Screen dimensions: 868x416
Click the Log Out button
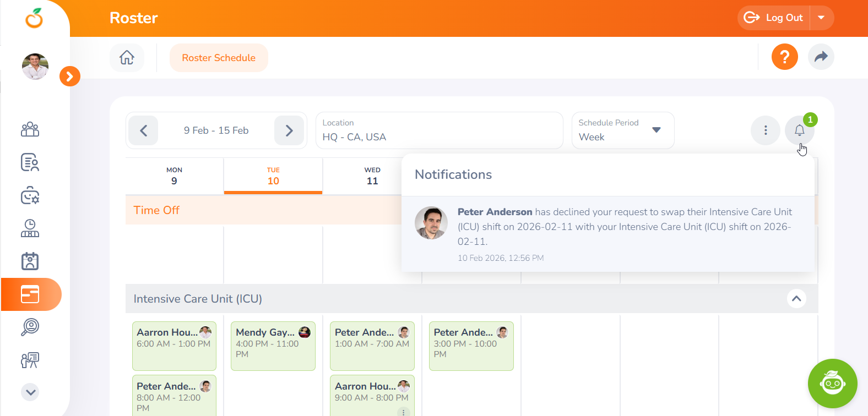tap(774, 18)
